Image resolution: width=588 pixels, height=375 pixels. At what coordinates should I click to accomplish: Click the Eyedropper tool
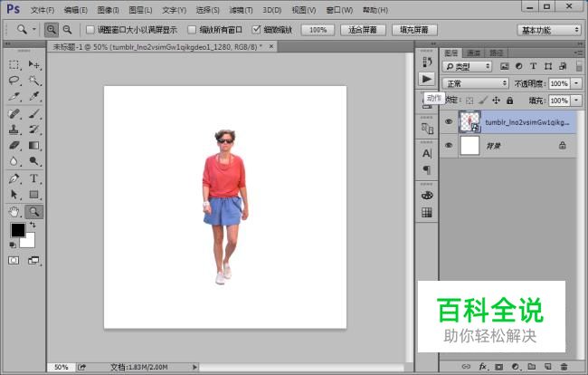[x=33, y=97]
